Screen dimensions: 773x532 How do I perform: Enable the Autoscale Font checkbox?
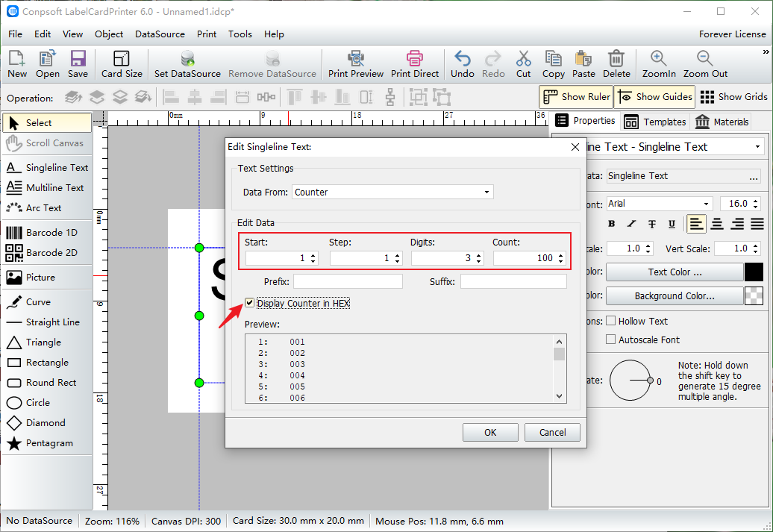(611, 339)
